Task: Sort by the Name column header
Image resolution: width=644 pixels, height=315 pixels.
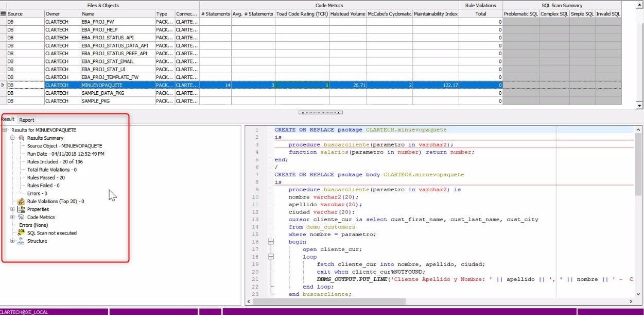Action: click(x=117, y=14)
